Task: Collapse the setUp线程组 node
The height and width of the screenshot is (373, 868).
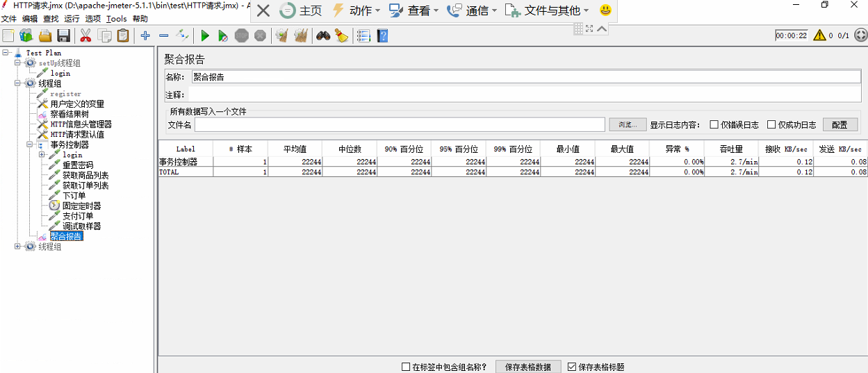Action: [17, 63]
